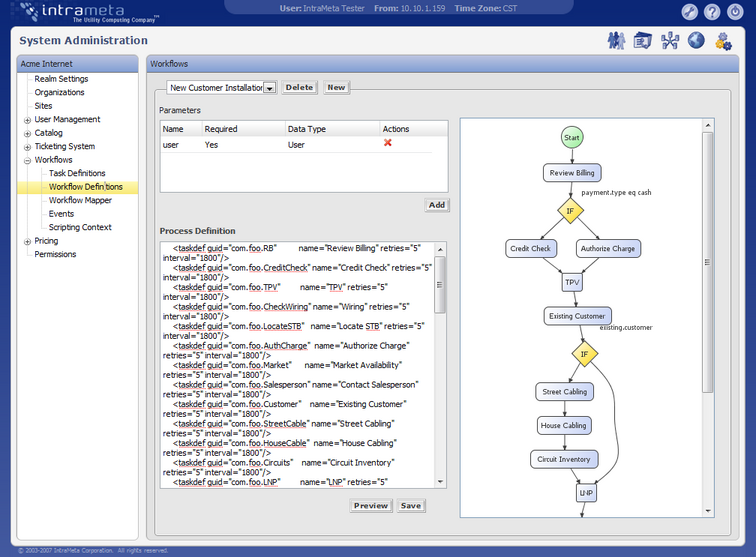Viewport: 756px width, 557px height.
Task: Click the Save button
Action: (411, 505)
